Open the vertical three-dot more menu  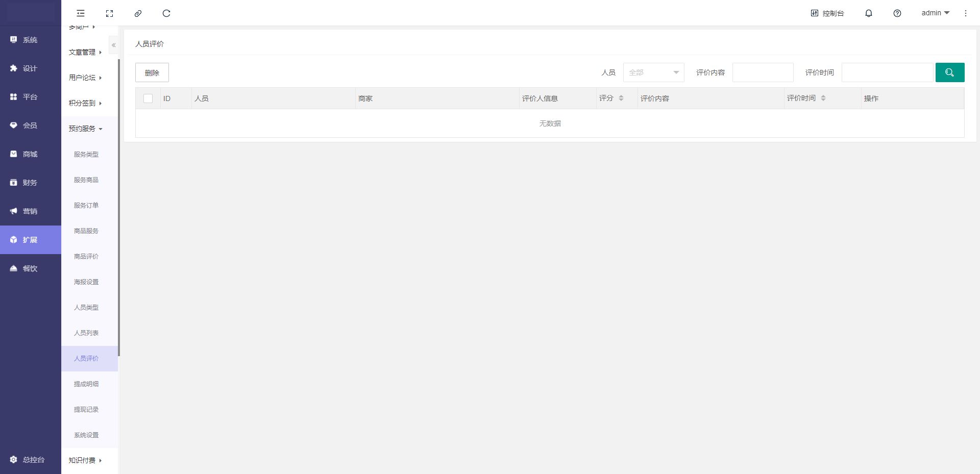(x=965, y=13)
